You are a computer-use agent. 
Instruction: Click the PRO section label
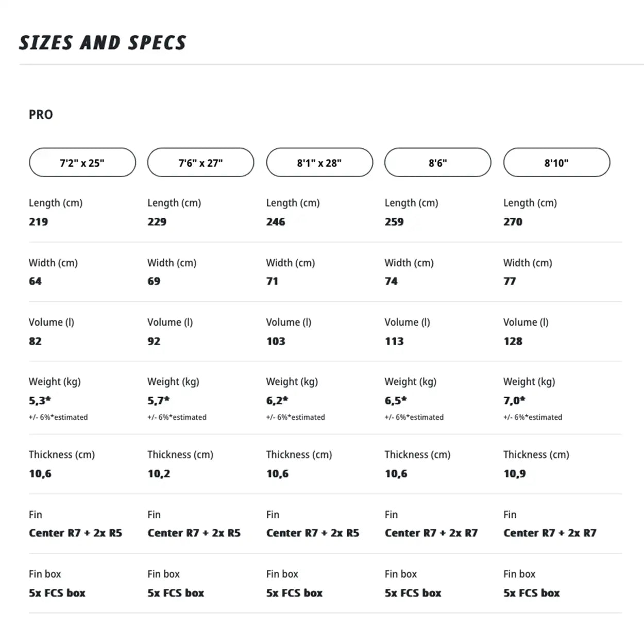tap(41, 114)
